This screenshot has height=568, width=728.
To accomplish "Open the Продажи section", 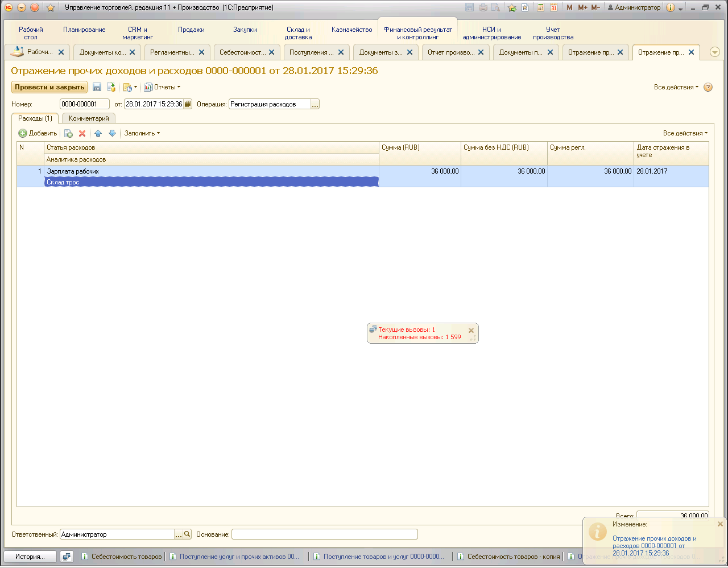I will point(191,30).
